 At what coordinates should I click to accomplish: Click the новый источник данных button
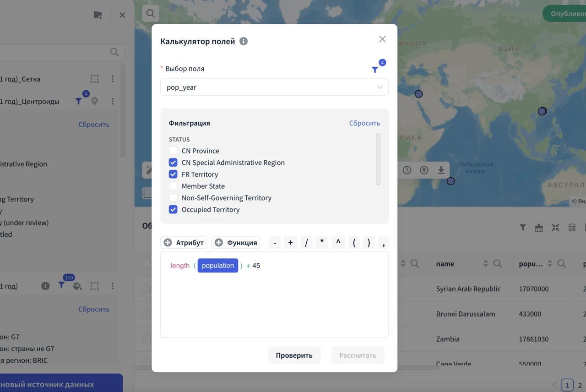61,384
